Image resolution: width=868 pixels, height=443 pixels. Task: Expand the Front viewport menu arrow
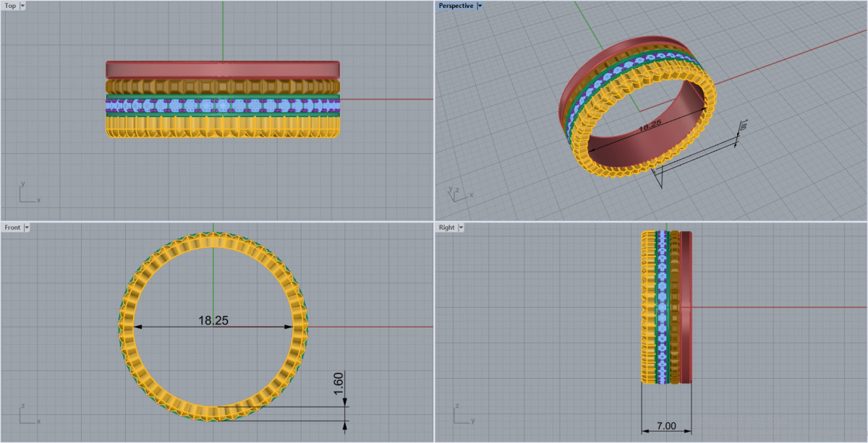[27, 228]
